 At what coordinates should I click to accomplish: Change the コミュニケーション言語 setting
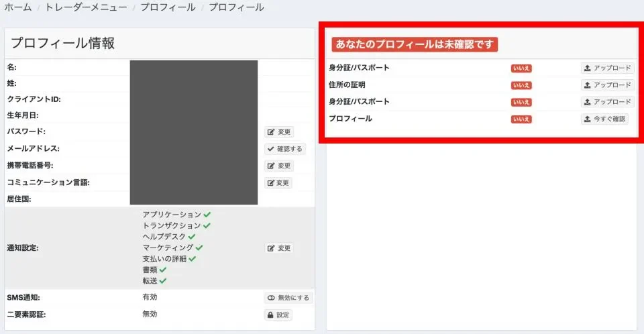coord(278,183)
